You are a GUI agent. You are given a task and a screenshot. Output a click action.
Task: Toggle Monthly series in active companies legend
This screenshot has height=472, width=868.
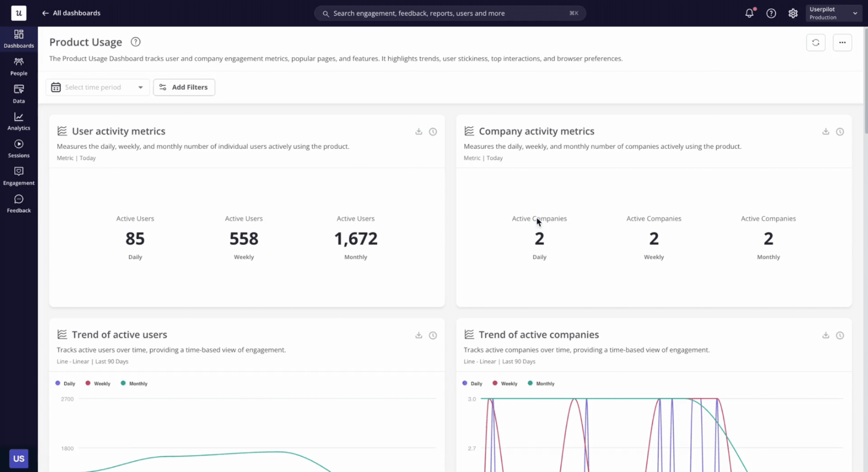pos(541,383)
